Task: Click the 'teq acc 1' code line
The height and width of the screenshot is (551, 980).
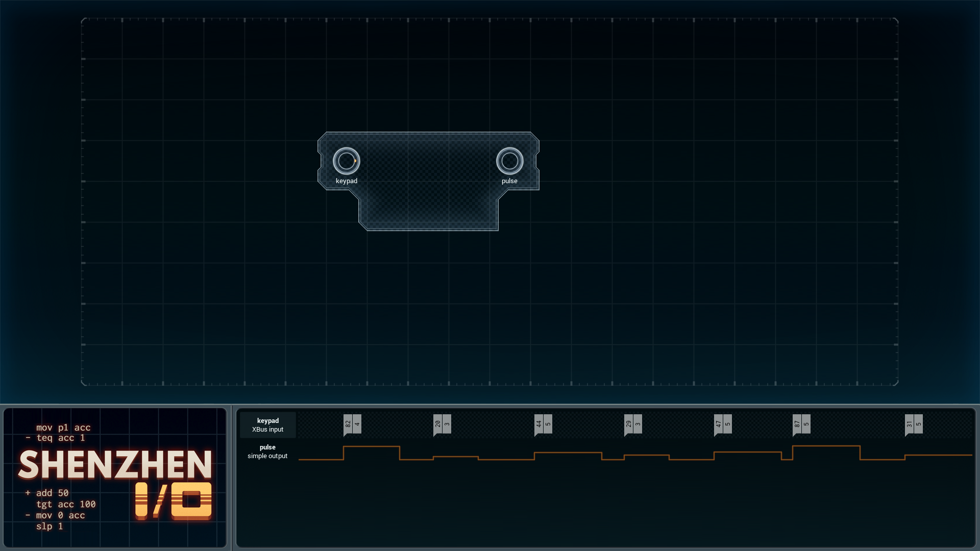Action: pos(56,438)
